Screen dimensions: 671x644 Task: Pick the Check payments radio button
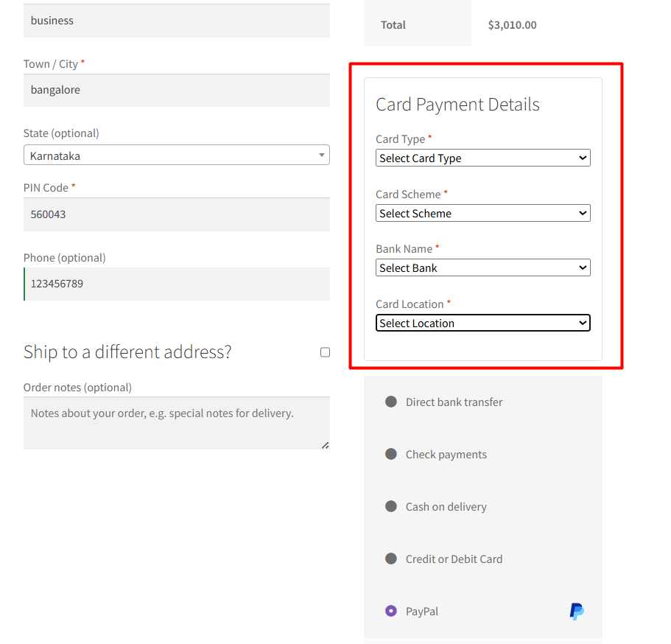click(391, 454)
